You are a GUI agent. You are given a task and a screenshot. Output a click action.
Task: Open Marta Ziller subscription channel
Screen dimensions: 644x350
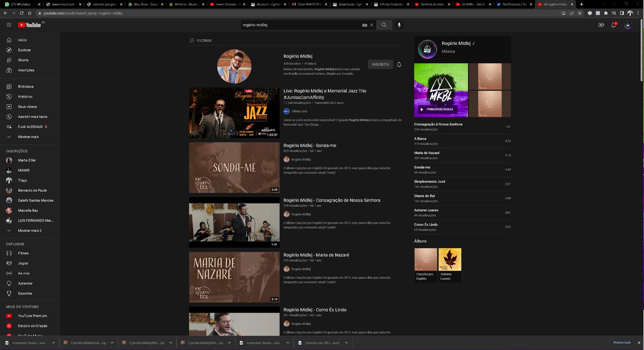coord(30,160)
